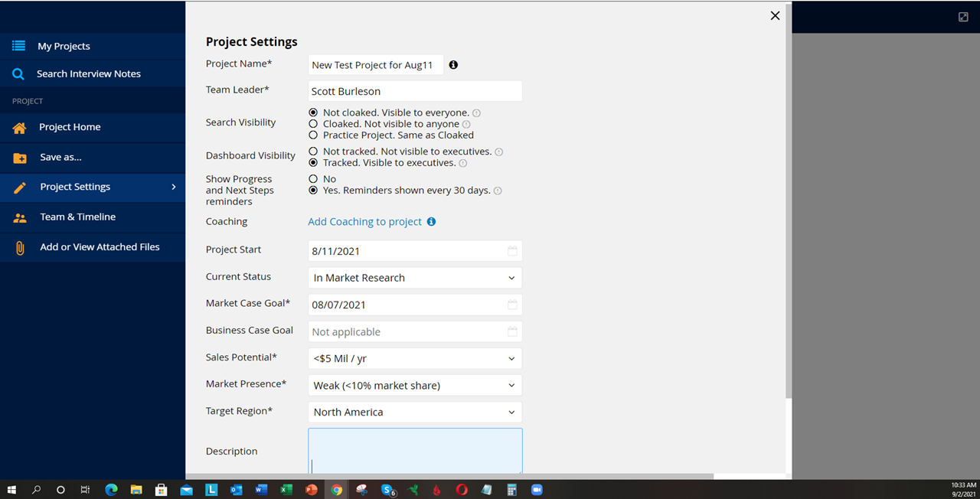Viewport: 980px width, 499px height.
Task: Open Word from the taskbar
Action: tap(261, 490)
